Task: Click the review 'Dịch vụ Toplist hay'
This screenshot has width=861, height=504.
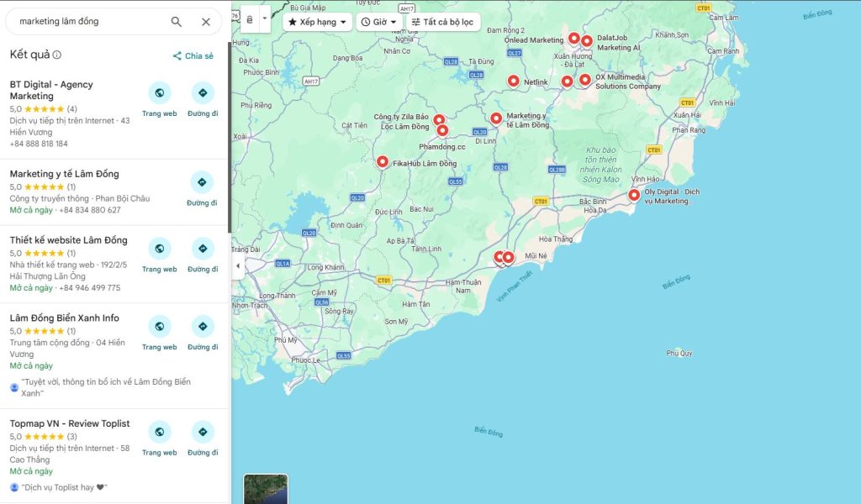Action: tap(64, 487)
